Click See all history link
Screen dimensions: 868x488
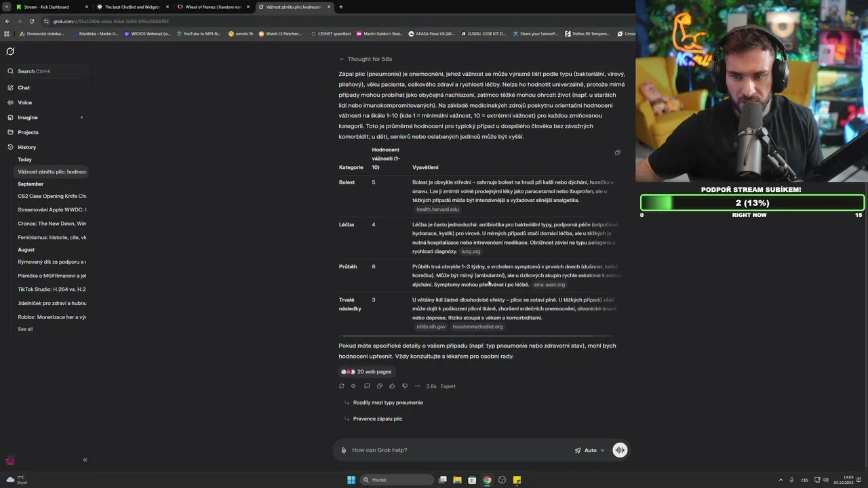(x=25, y=329)
